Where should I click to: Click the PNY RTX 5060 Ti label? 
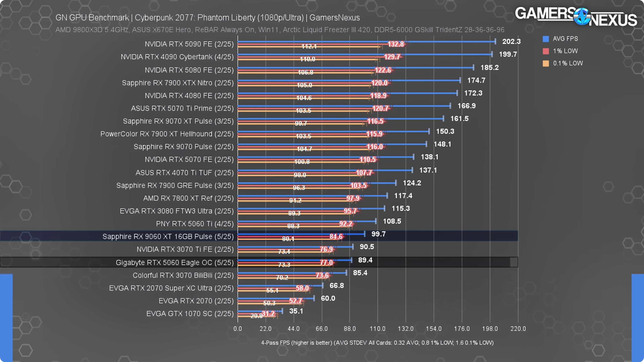(x=194, y=224)
